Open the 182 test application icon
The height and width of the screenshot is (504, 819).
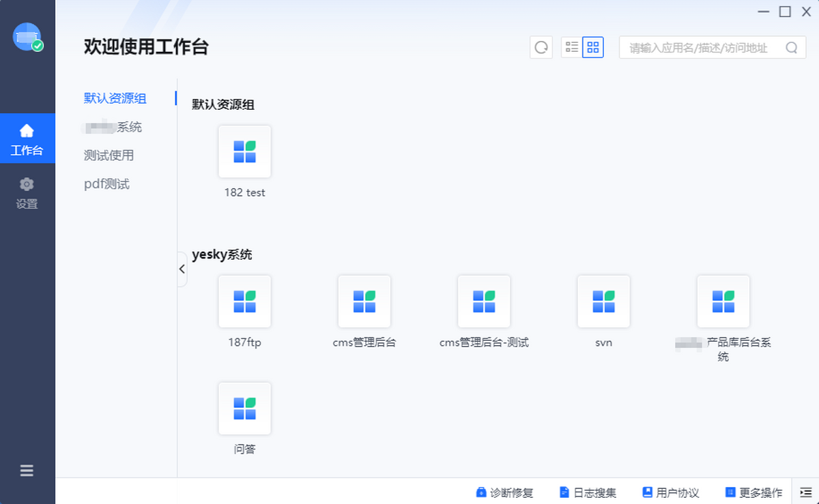coord(244,151)
